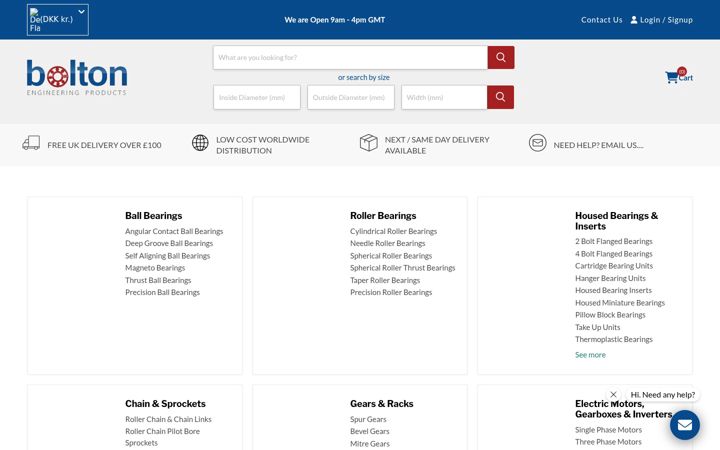
Task: Click the keyword search magnifier button
Action: [501, 57]
